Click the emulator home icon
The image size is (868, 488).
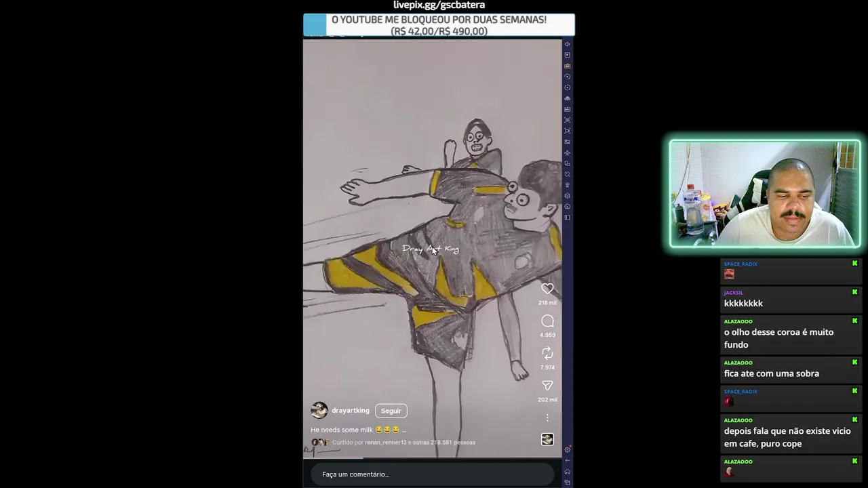pos(567,472)
